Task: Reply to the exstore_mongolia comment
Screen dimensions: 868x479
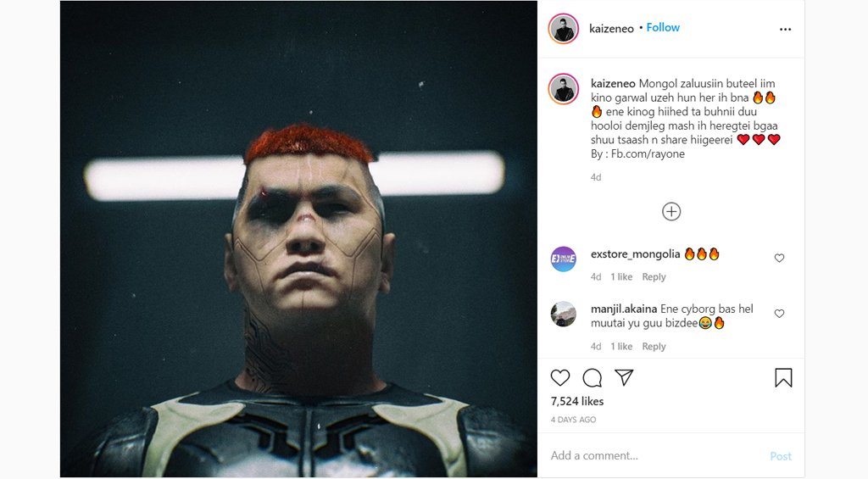Action: (654, 277)
